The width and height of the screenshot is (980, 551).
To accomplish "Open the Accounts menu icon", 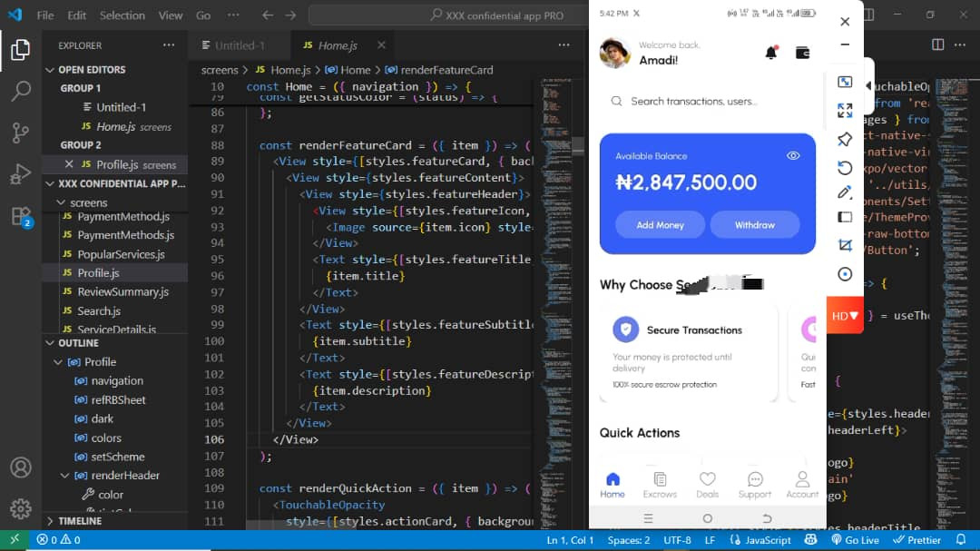I will (20, 467).
